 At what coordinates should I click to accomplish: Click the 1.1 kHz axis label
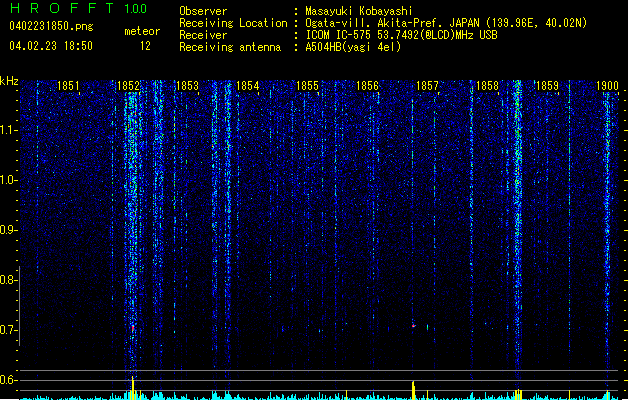click(8, 130)
